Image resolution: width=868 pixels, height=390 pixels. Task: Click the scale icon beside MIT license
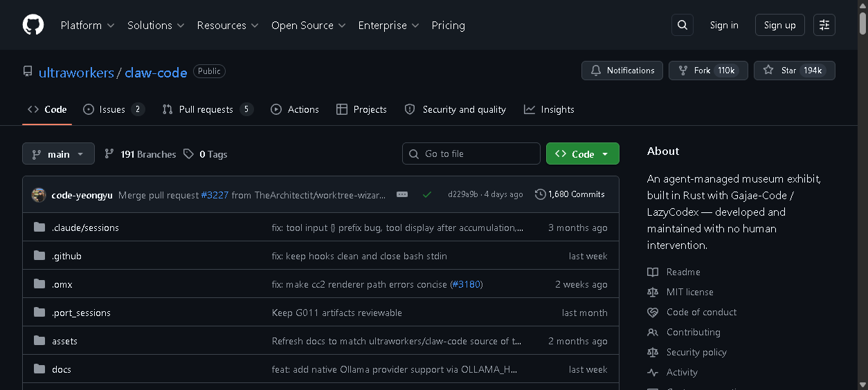point(653,292)
